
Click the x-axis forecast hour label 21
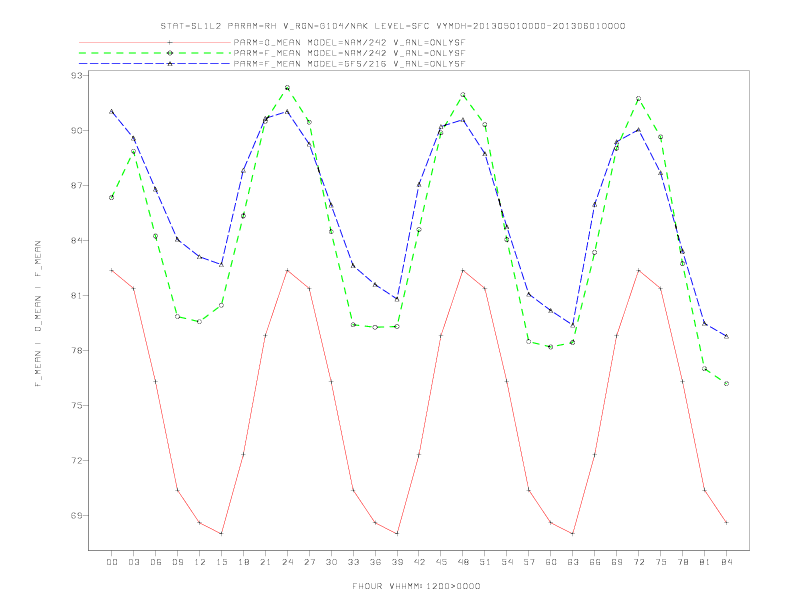tap(265, 562)
